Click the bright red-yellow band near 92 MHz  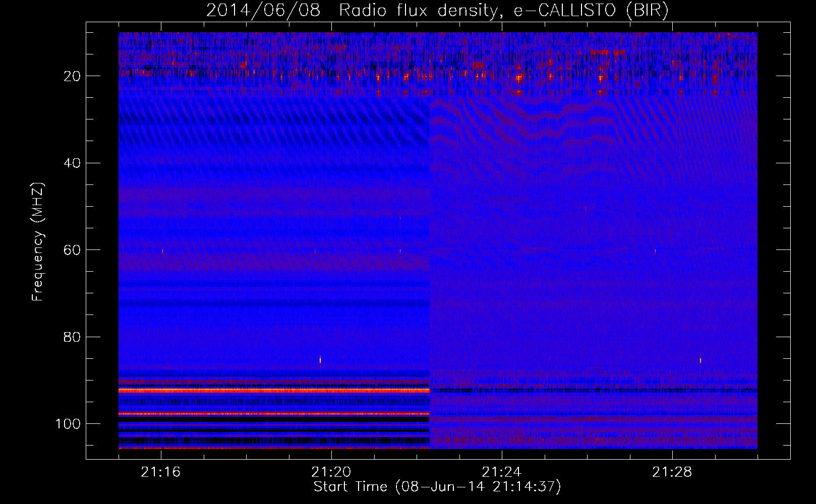pos(274,391)
